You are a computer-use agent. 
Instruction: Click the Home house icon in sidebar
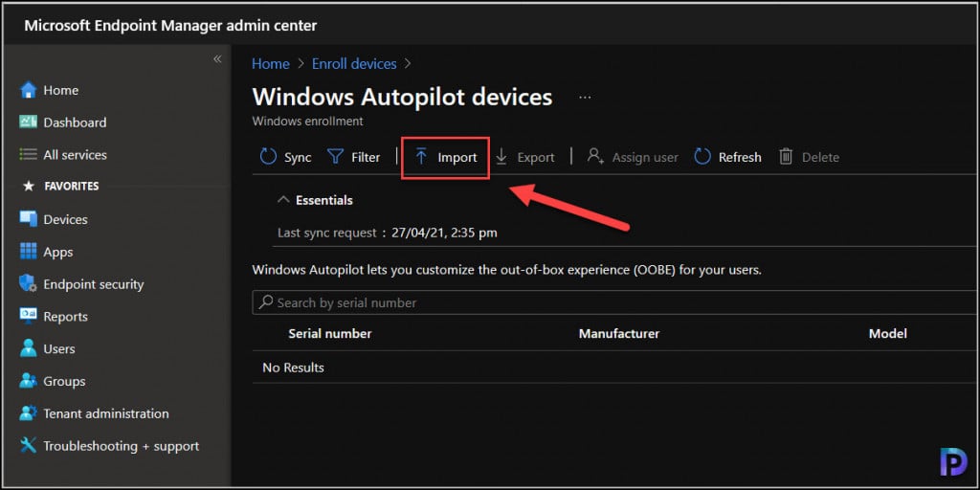tap(28, 90)
